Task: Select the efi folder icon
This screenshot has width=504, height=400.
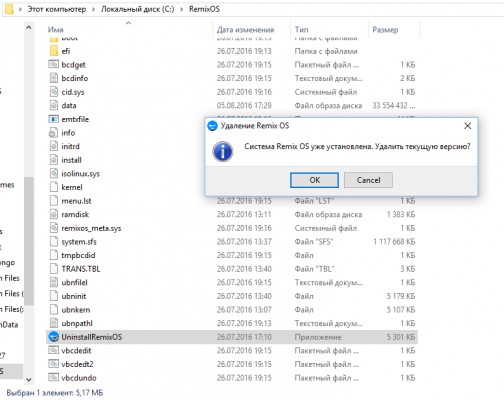Action: pos(54,51)
